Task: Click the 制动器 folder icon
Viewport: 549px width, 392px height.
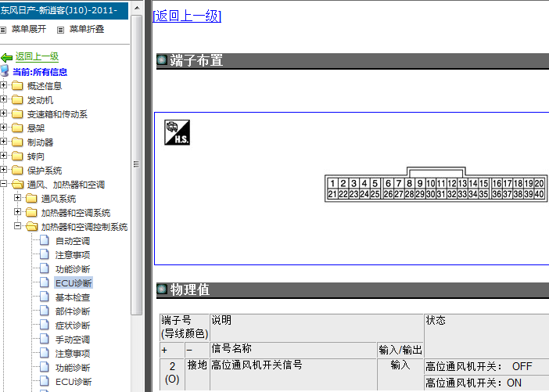Action: point(17,142)
